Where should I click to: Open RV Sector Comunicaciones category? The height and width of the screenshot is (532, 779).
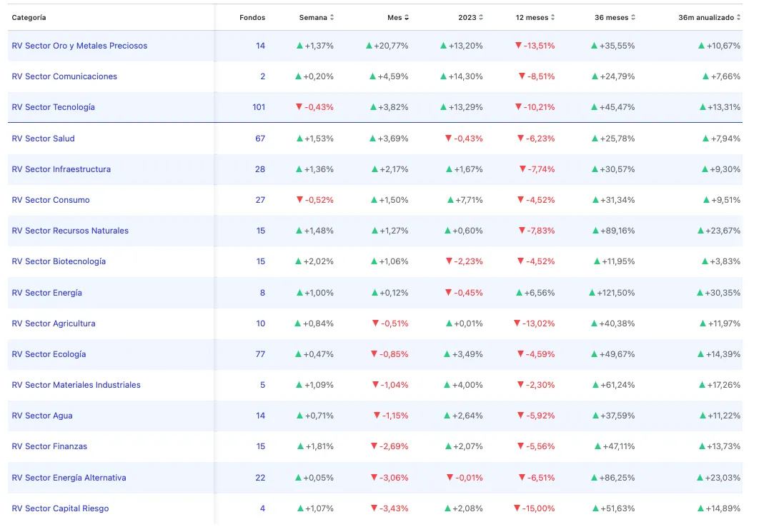(x=64, y=76)
